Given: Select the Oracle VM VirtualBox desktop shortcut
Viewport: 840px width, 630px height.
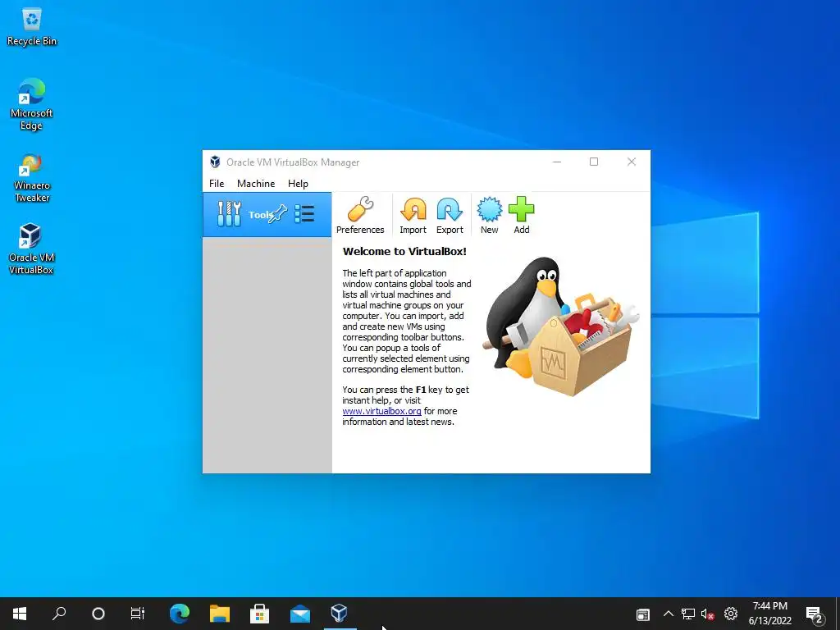Looking at the screenshot, I should (x=31, y=249).
